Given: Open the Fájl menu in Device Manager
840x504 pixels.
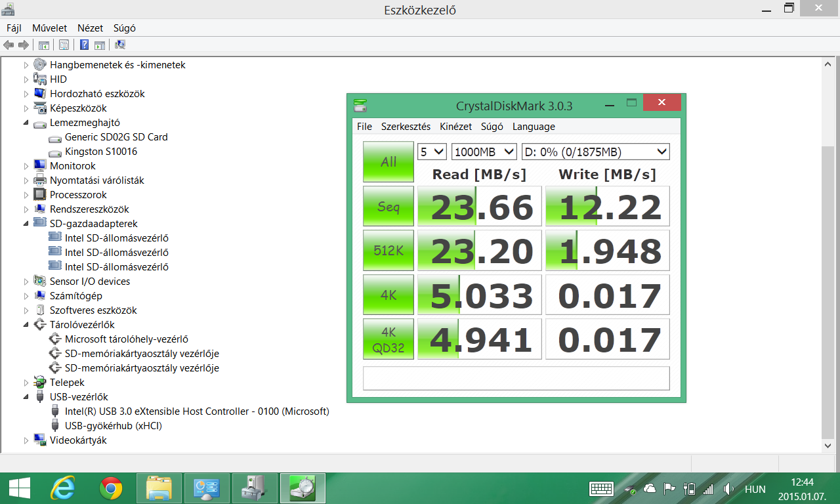Looking at the screenshot, I should [x=14, y=28].
